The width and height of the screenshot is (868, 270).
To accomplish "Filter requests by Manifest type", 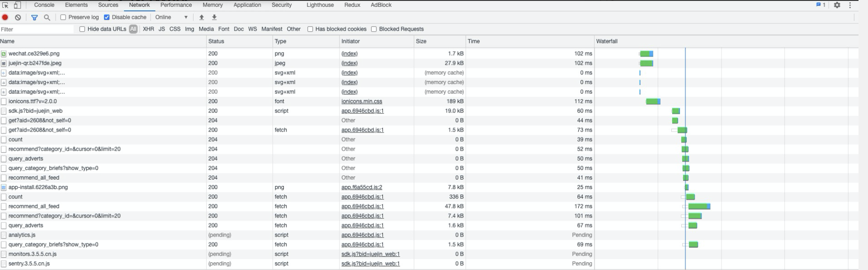I will (x=272, y=29).
